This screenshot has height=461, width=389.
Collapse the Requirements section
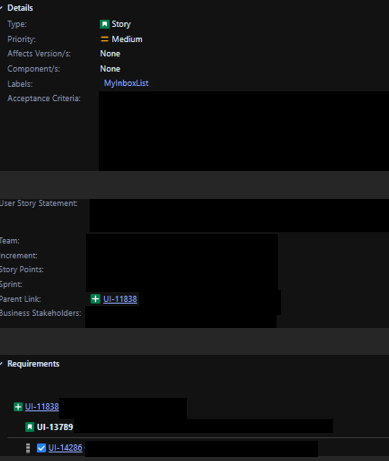1,364
